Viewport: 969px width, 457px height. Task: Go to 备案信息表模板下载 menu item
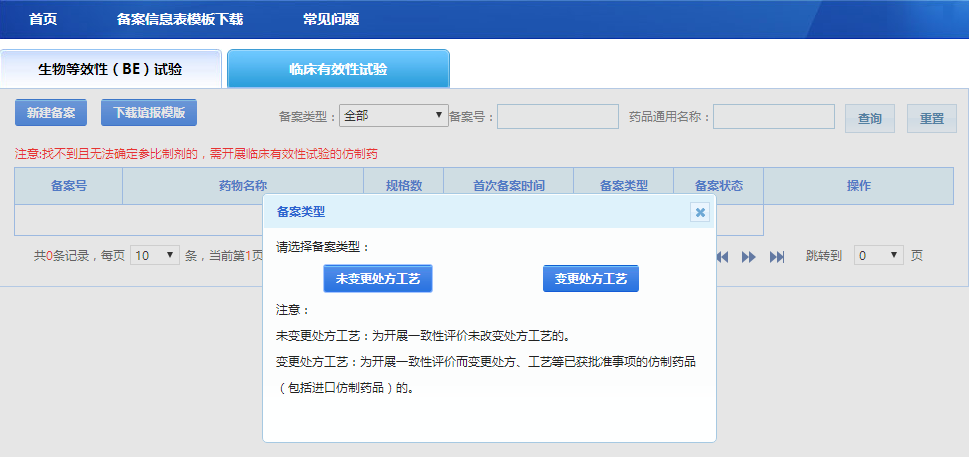[180, 19]
